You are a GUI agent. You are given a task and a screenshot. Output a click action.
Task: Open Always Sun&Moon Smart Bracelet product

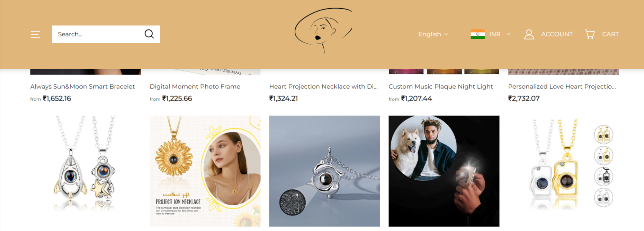tap(82, 86)
